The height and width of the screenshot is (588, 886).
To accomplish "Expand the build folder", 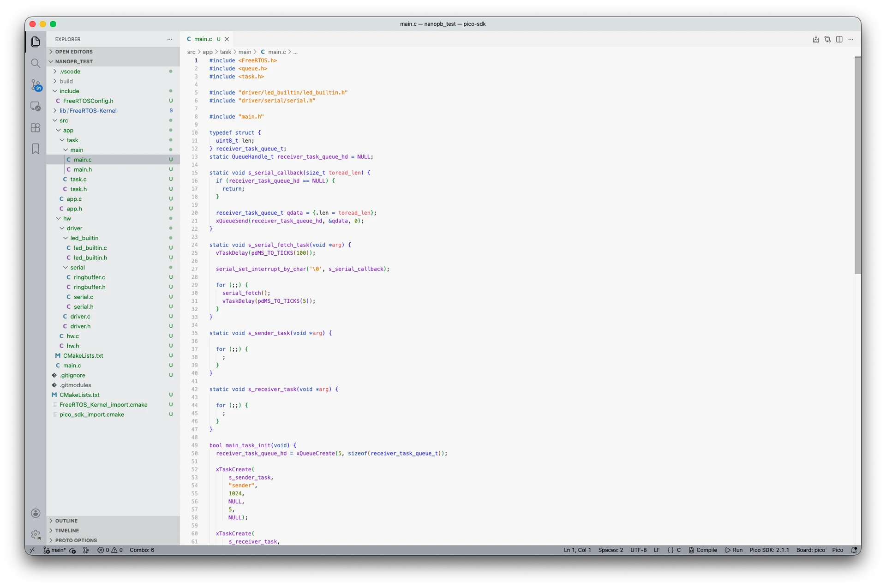I will click(x=66, y=81).
